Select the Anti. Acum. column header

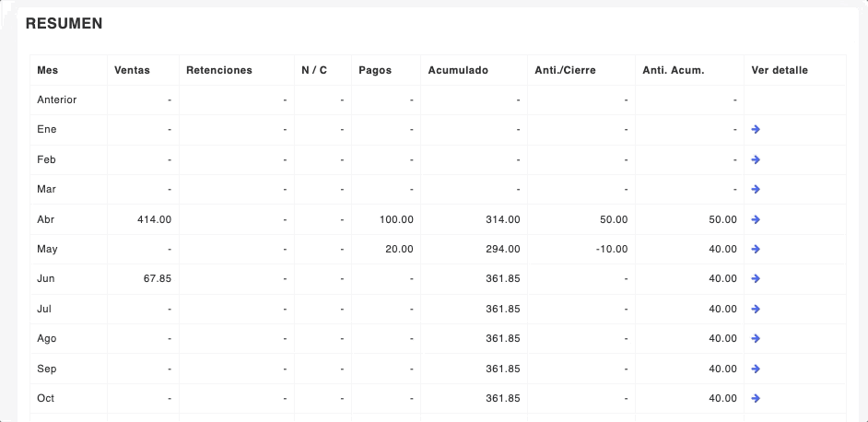point(673,70)
